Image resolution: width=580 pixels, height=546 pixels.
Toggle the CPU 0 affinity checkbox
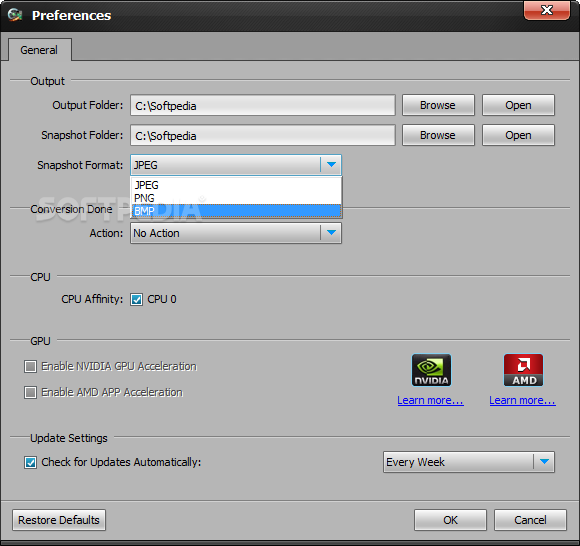[136, 299]
